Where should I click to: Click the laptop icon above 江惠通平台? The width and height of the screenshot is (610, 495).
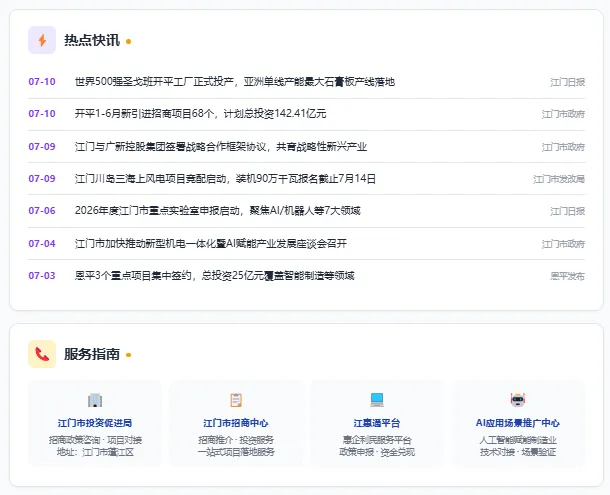click(377, 400)
